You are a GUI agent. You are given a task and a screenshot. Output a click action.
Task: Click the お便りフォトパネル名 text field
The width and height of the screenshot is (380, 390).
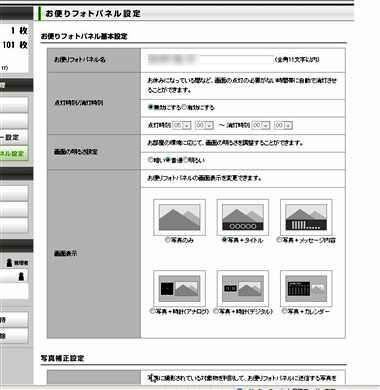[210, 59]
